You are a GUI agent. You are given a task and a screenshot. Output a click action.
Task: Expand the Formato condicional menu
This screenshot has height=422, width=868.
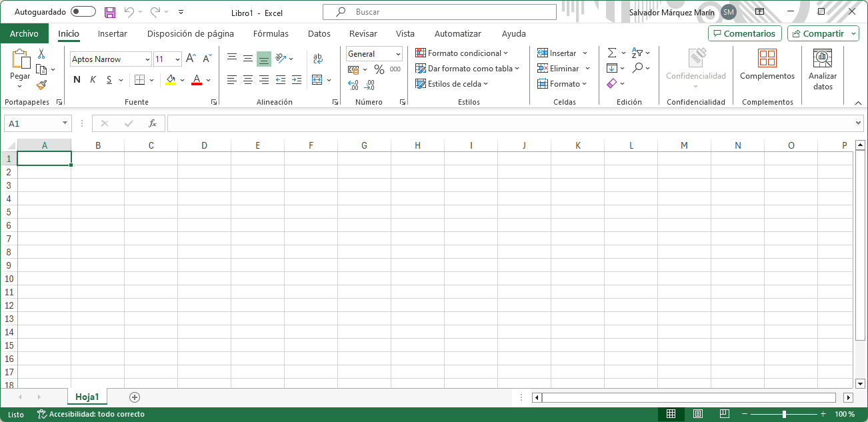click(x=461, y=53)
